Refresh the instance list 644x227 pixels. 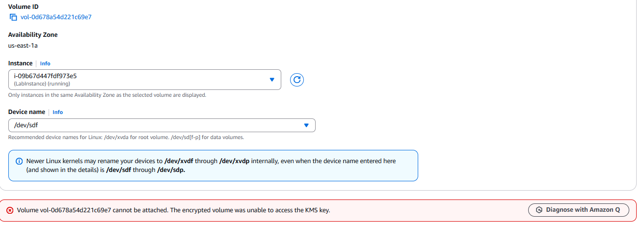tap(297, 80)
